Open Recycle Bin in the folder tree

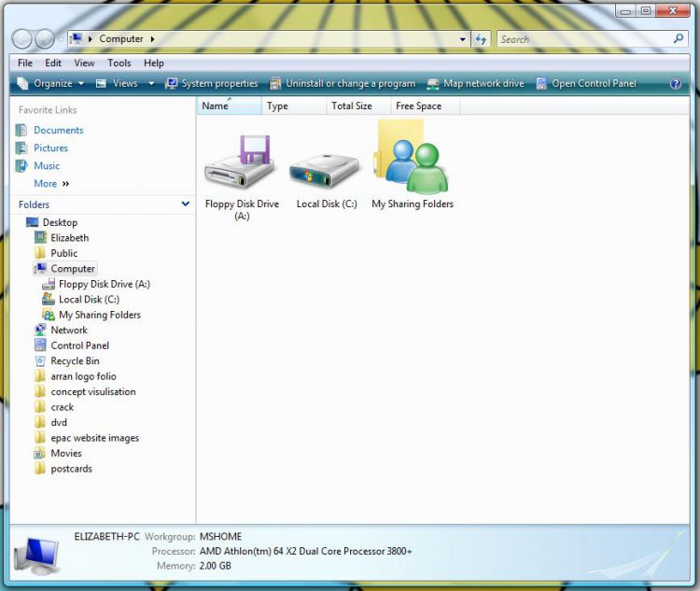pyautogui.click(x=75, y=360)
